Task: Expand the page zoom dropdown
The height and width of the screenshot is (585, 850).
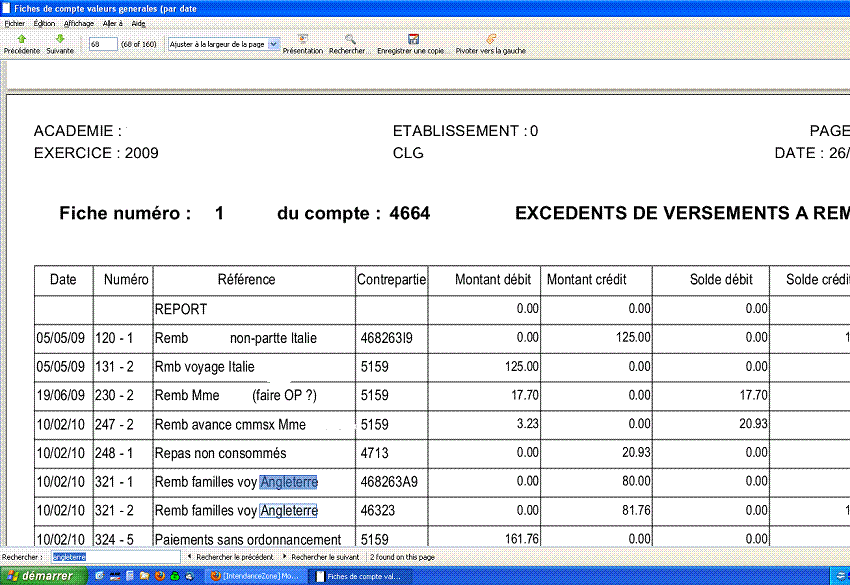Action: point(274,44)
